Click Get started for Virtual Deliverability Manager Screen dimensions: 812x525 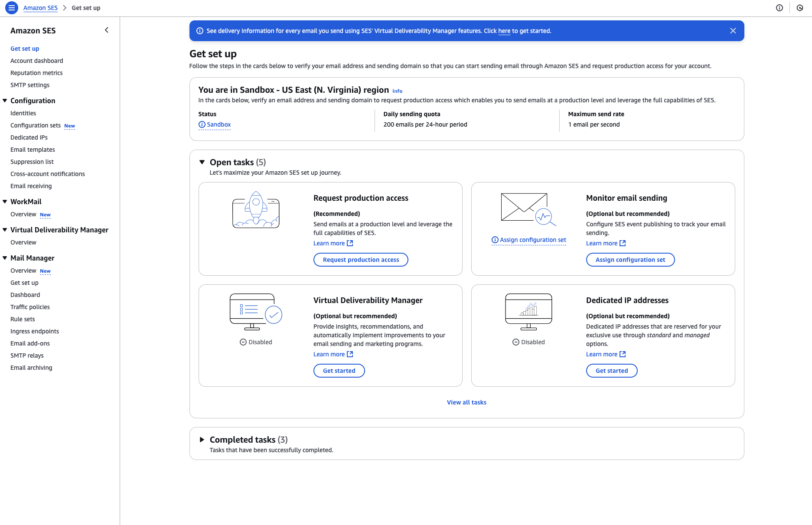coord(339,371)
